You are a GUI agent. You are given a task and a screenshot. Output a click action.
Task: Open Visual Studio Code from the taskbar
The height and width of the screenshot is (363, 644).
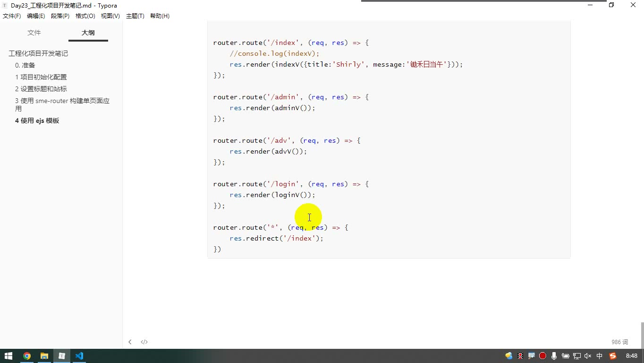(79, 356)
